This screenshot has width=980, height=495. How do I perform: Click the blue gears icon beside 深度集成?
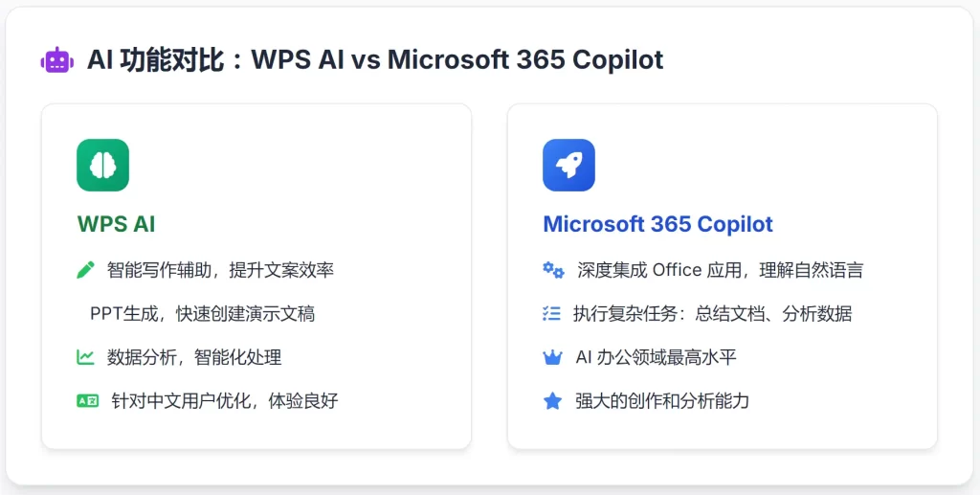(x=553, y=270)
